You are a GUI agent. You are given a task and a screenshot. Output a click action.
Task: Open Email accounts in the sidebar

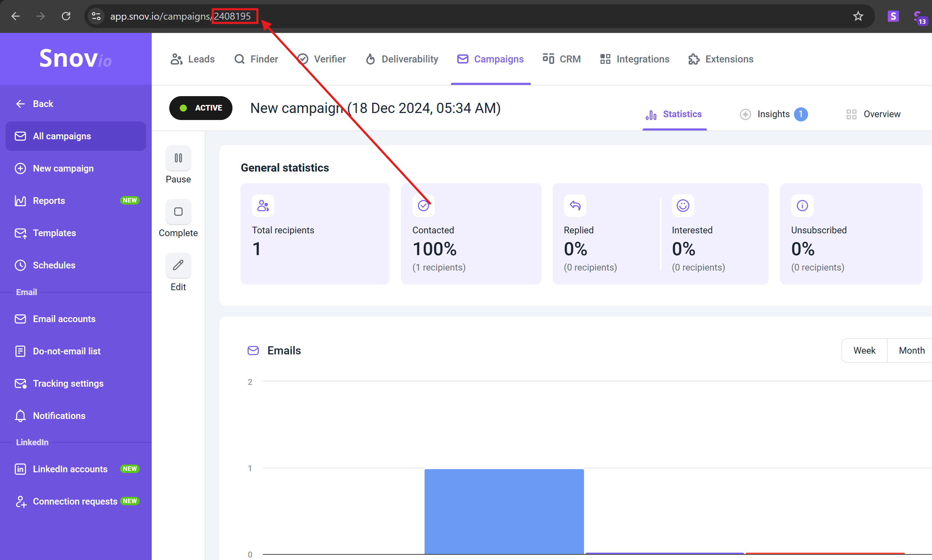click(76, 319)
